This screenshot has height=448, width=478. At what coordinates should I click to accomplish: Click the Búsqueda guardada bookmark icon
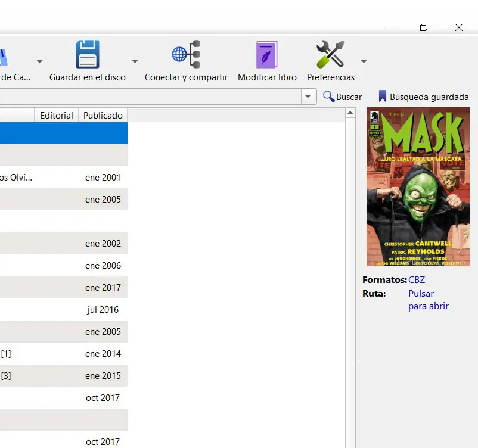click(x=382, y=97)
